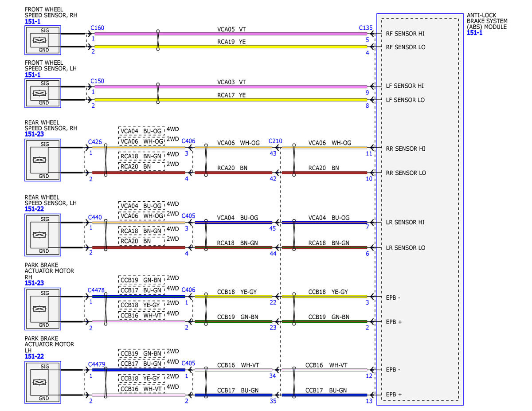Follow the 151-1 link under ABS Module title

tap(475, 33)
